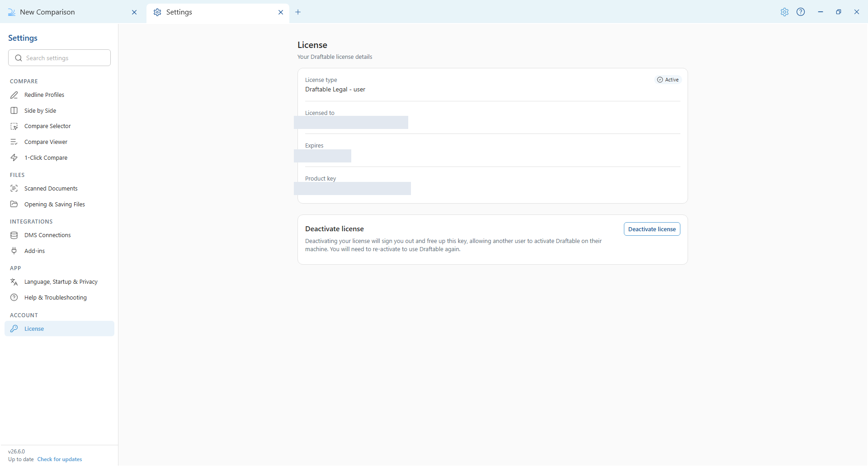Screen dimensions: 868x467
Task: Click the Redline Profiles pencil icon
Action: (14, 95)
